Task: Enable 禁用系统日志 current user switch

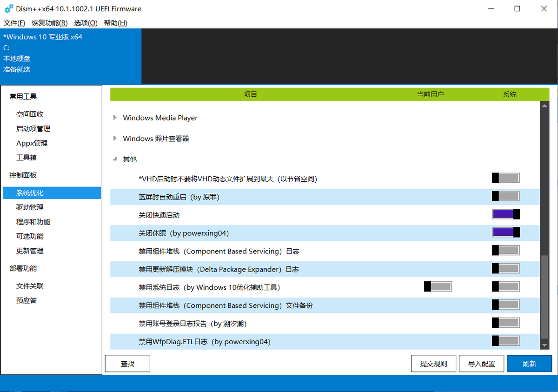Action: [x=438, y=286]
